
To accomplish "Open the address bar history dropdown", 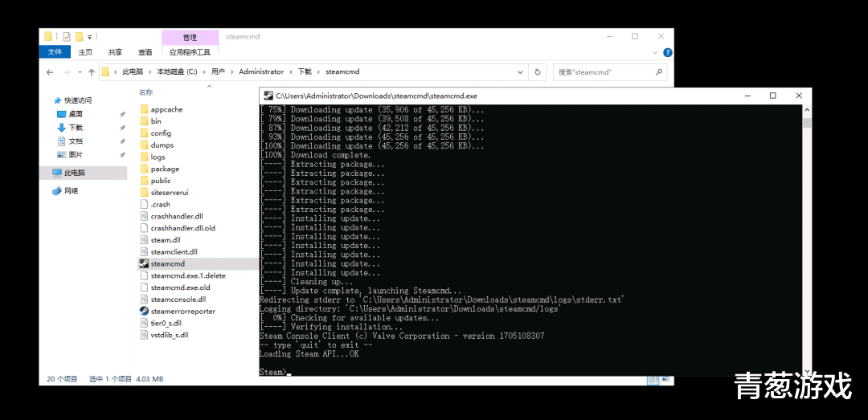I will tap(520, 72).
